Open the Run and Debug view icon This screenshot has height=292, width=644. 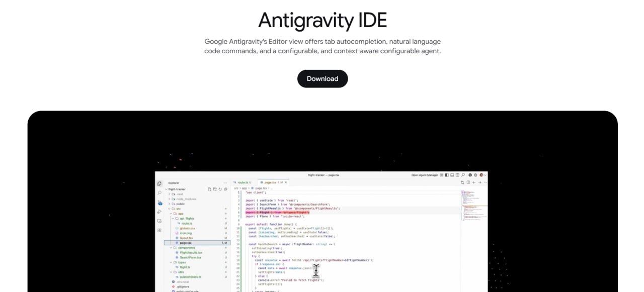click(159, 212)
